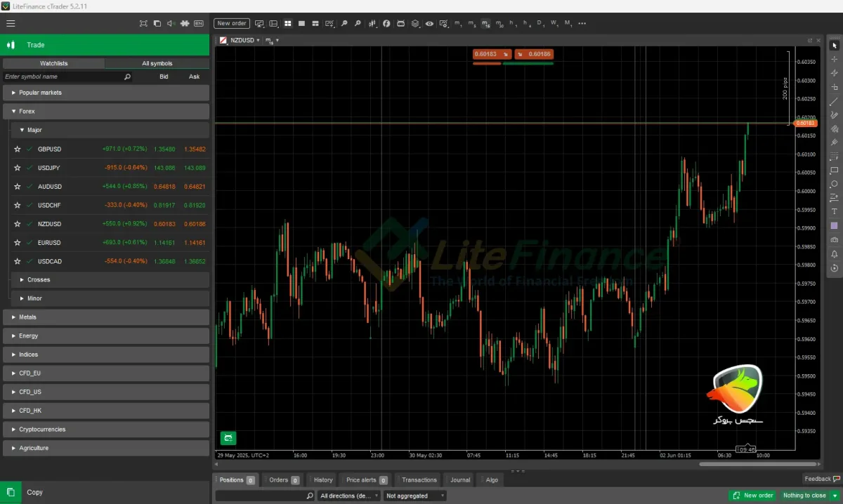The width and height of the screenshot is (843, 504).
Task: Take a chart snapshot with camera icon
Action: point(834,239)
